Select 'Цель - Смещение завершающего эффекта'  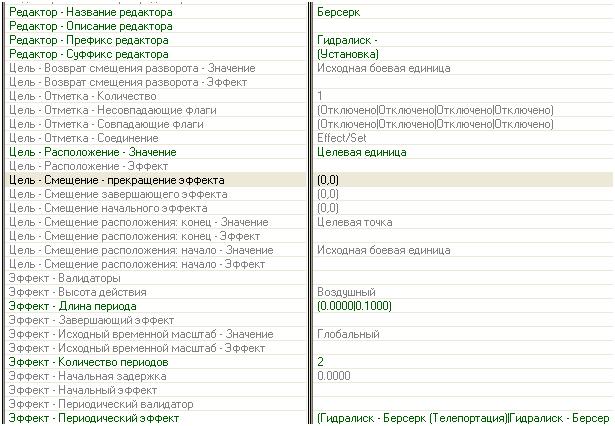point(118,194)
